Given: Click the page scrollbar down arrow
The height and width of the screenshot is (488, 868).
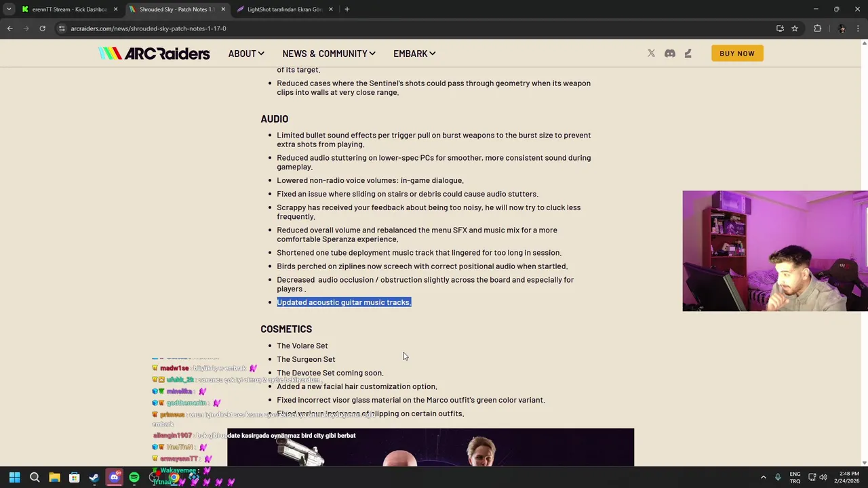Looking at the screenshot, I should click(864, 462).
